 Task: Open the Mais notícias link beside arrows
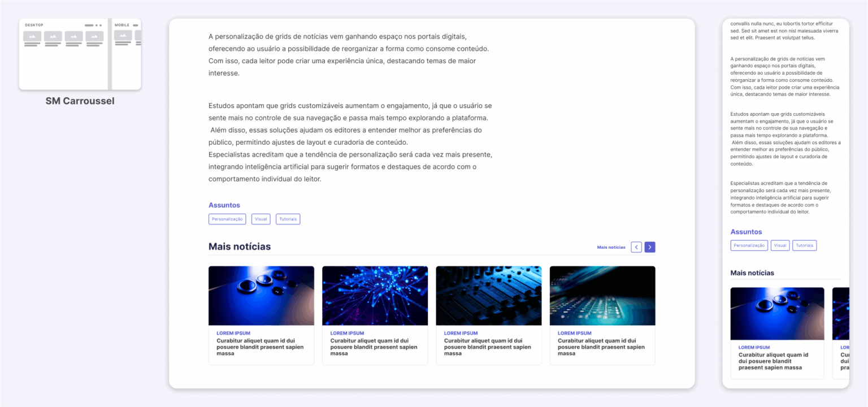(x=611, y=248)
